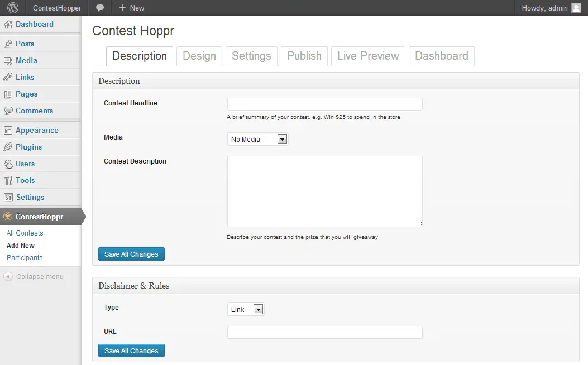The height and width of the screenshot is (365, 588).
Task: Click the Settings icon in sidebar
Action: tap(8, 197)
